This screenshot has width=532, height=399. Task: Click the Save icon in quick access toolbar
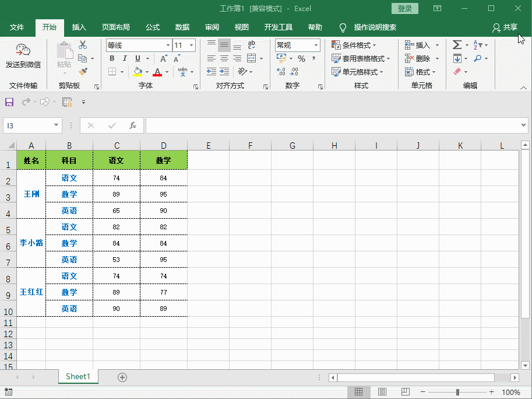coord(9,102)
